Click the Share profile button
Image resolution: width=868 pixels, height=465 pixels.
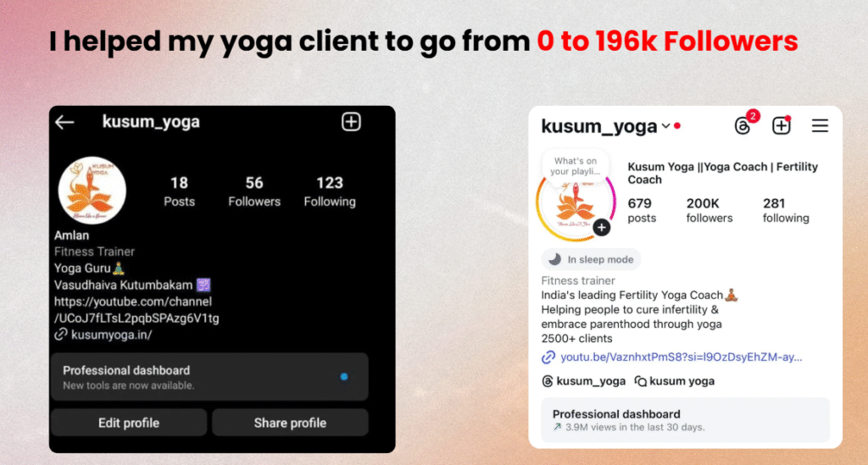tap(290, 423)
